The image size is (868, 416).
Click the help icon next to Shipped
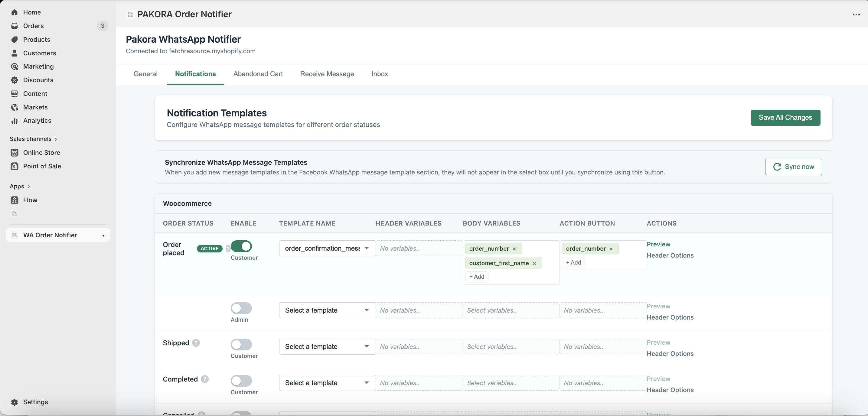pyautogui.click(x=196, y=343)
